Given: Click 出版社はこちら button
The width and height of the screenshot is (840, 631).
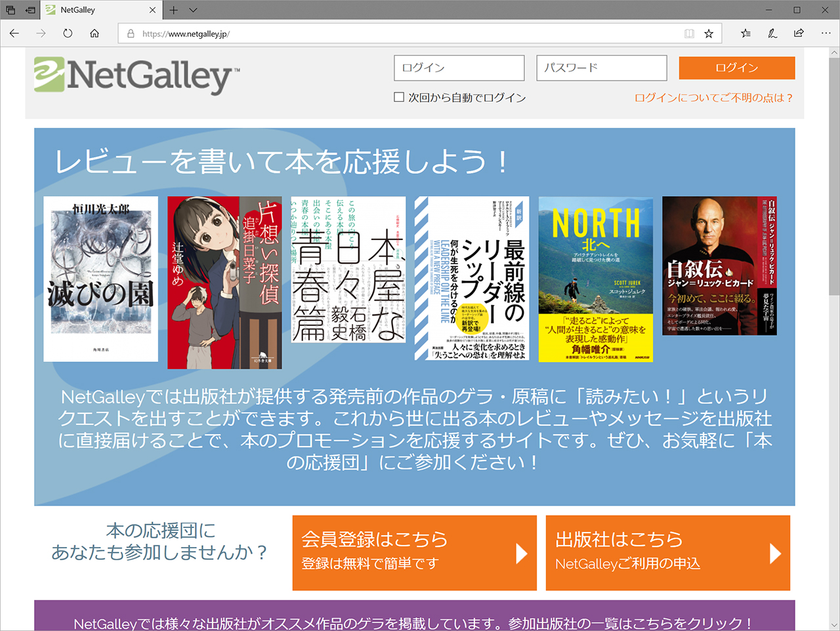Looking at the screenshot, I should pos(668,553).
